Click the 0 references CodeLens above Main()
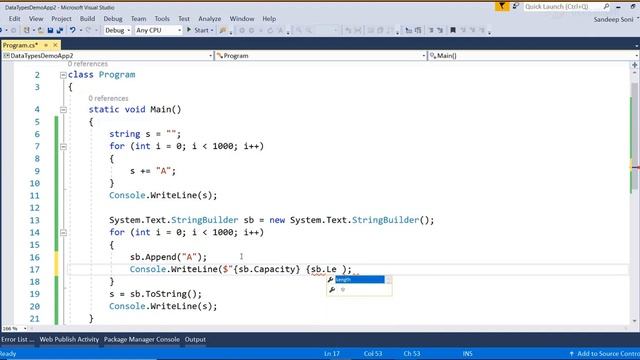Image resolution: width=640 pixels, height=360 pixels. click(108, 98)
